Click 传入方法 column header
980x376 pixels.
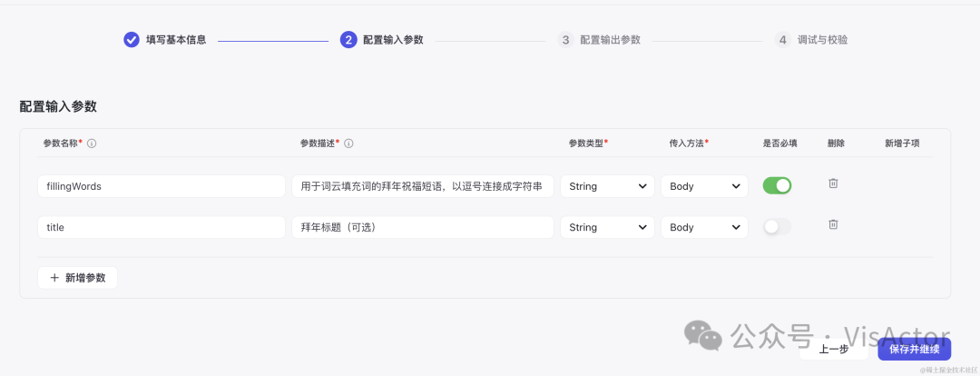(x=689, y=143)
